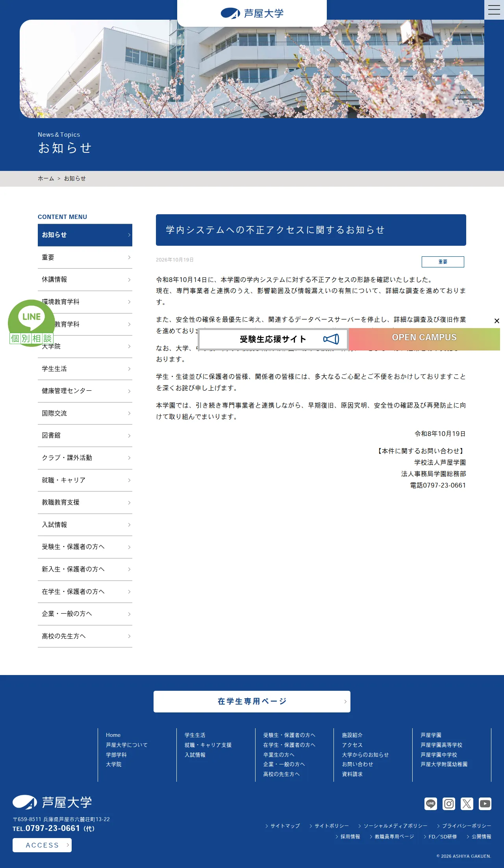The width and height of the screenshot is (504, 868).
Task: Click the 受験生応援サイト banner button
Action: [x=273, y=339]
